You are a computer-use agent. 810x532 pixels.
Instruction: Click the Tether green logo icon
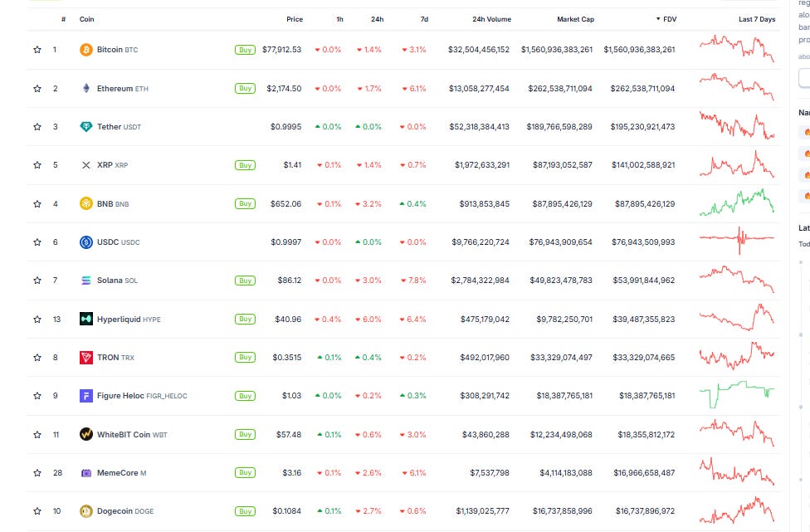click(x=85, y=126)
